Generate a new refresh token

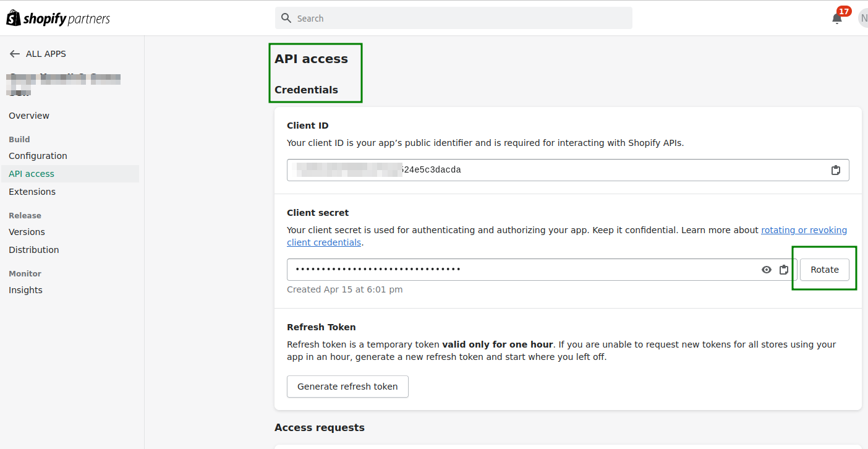tap(347, 387)
